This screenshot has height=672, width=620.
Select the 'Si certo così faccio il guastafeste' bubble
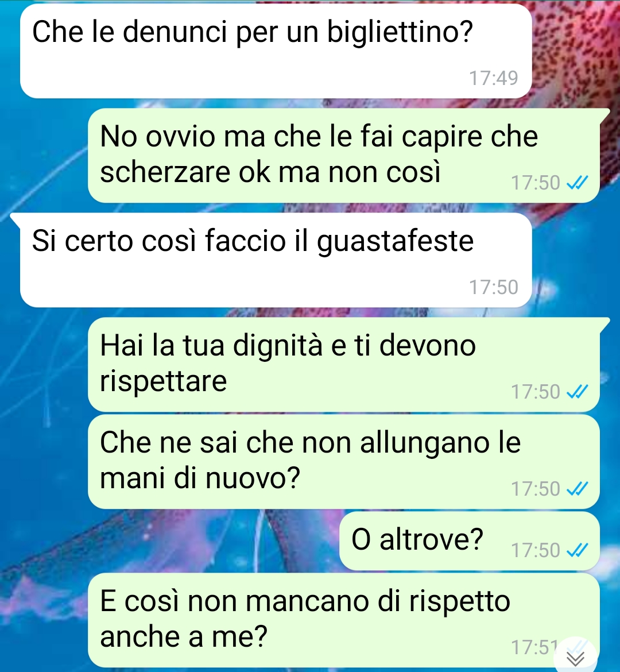[276, 260]
